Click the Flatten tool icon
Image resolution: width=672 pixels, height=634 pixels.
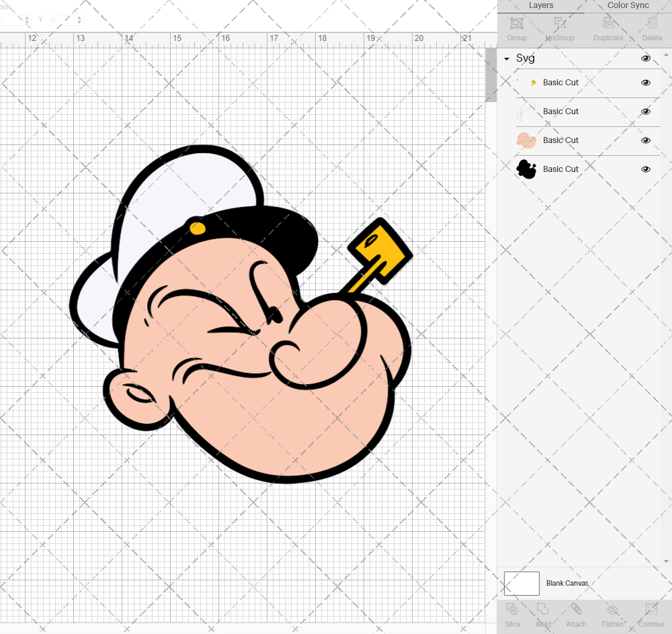[612, 609]
